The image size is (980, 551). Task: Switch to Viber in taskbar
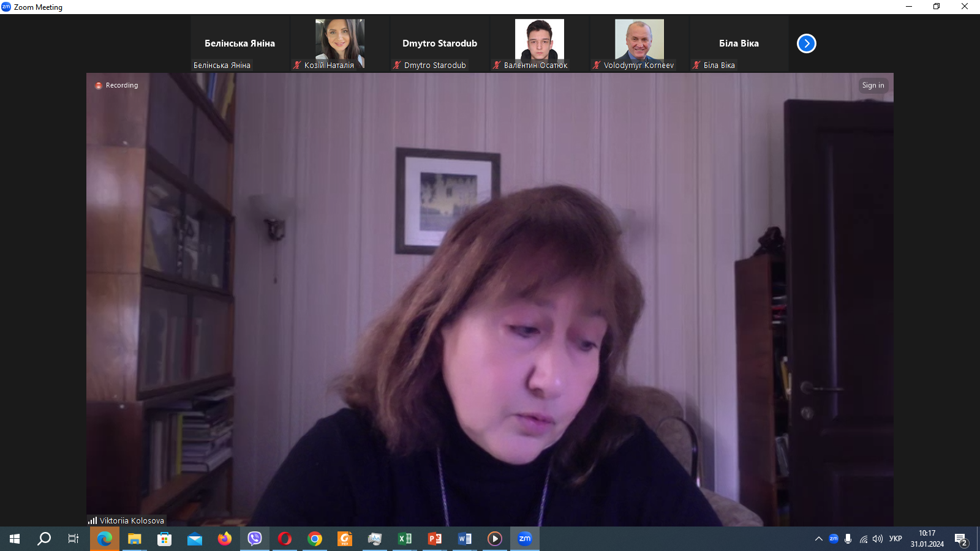click(x=255, y=539)
